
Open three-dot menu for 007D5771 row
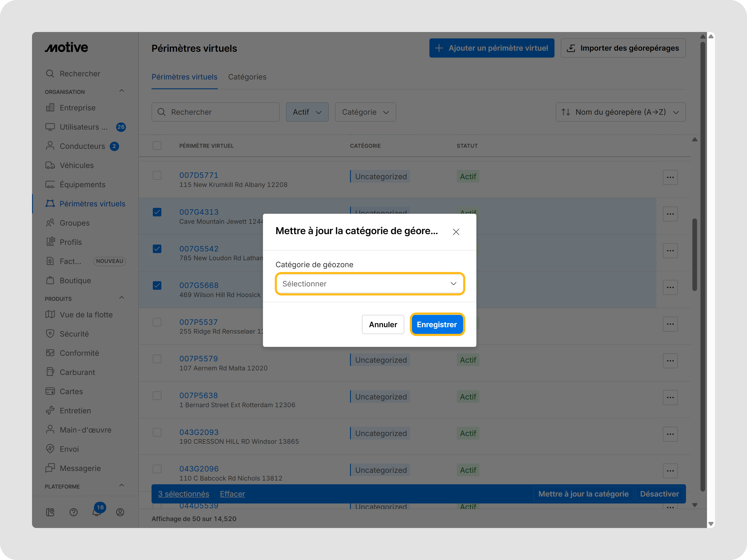[x=670, y=177]
